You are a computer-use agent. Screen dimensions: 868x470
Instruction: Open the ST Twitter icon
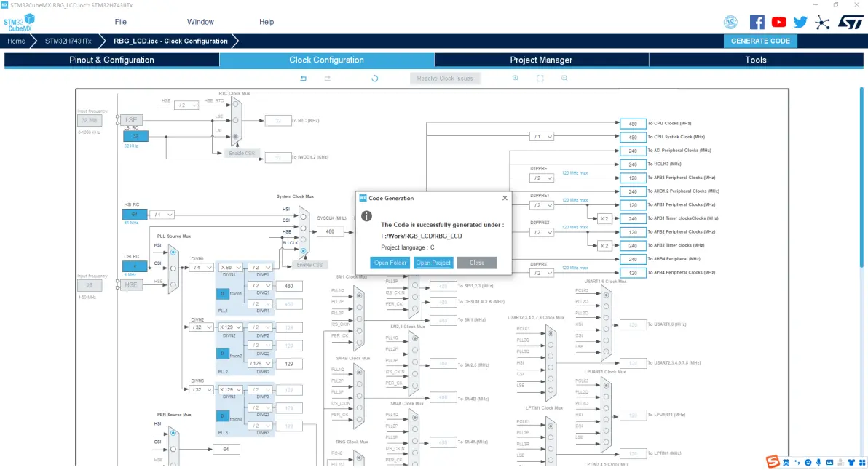coord(800,22)
